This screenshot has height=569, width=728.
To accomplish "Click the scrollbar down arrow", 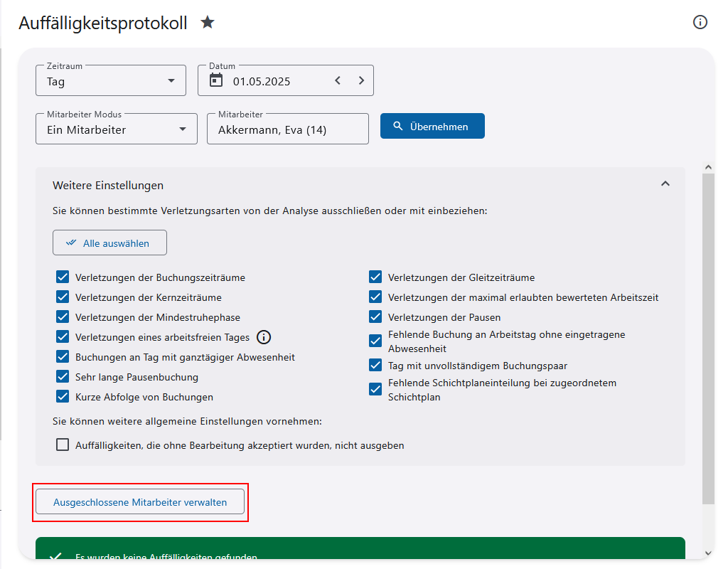I will click(708, 553).
